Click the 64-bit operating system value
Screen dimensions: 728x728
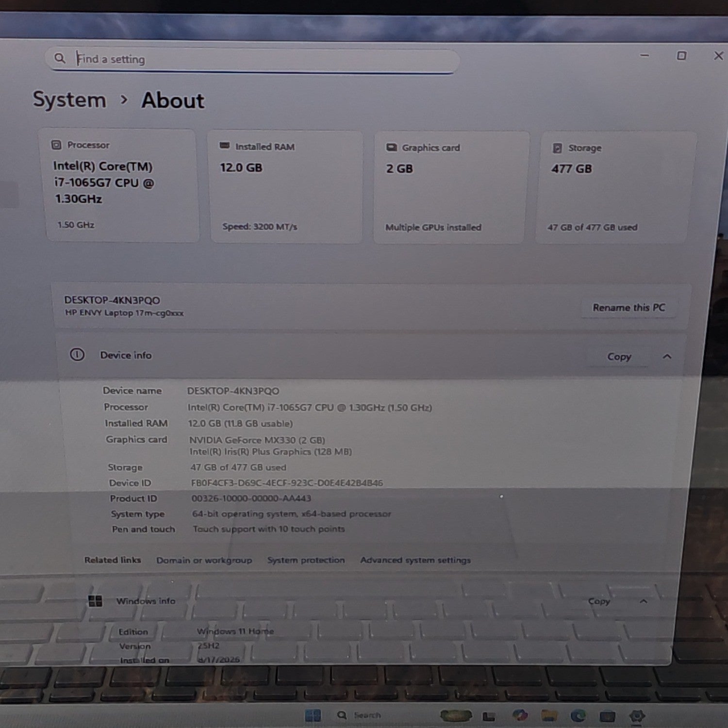291,514
